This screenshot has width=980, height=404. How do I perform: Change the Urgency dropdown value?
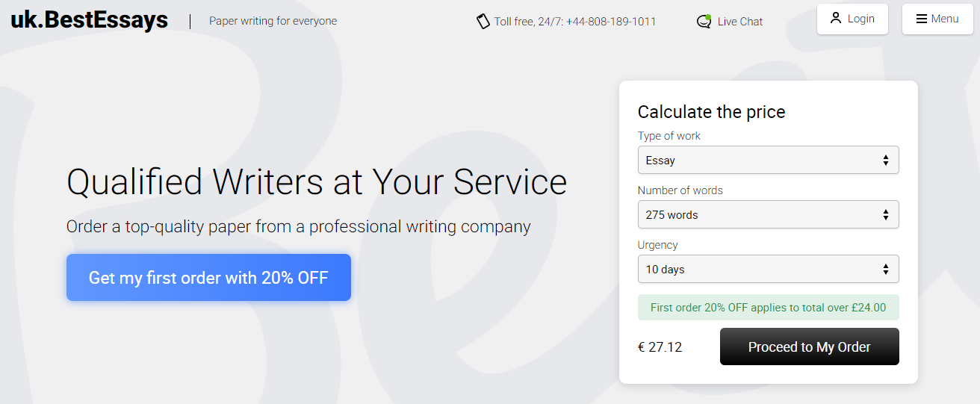pyautogui.click(x=768, y=270)
